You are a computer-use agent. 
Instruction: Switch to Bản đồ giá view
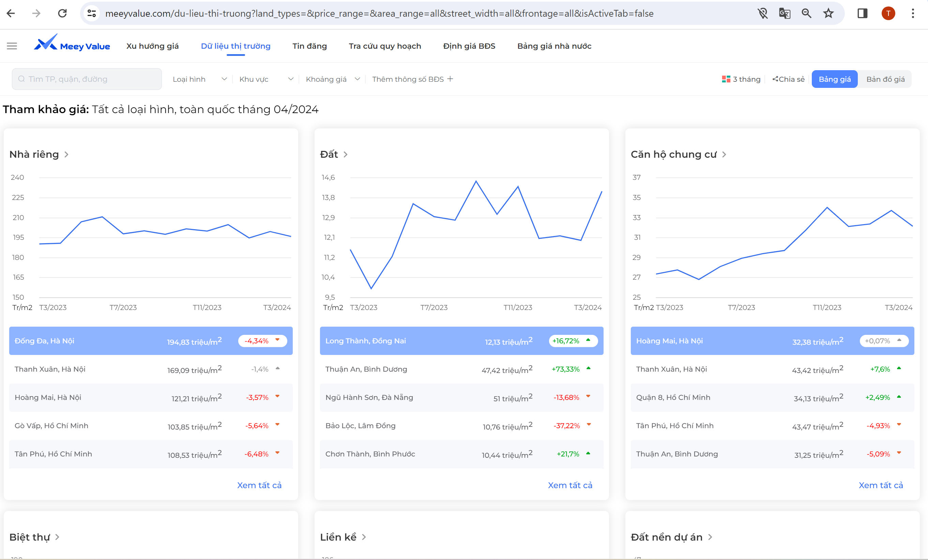pos(885,79)
